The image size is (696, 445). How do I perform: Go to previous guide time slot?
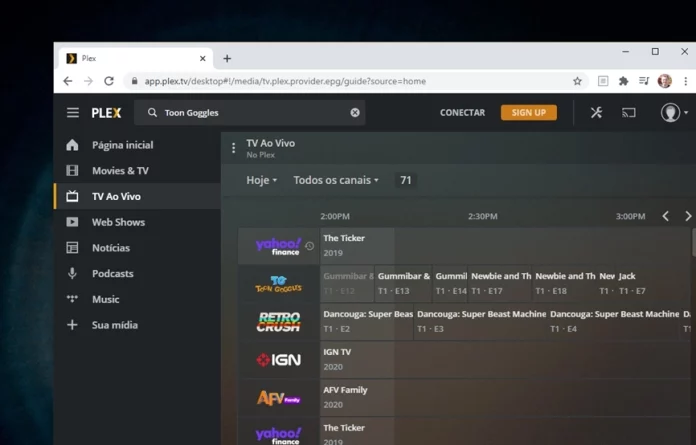coord(665,216)
